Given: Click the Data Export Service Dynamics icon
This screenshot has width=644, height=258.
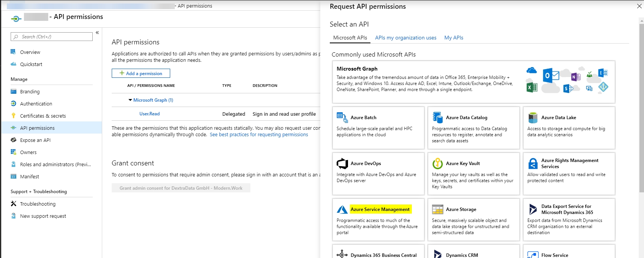Looking at the screenshot, I should point(533,209).
